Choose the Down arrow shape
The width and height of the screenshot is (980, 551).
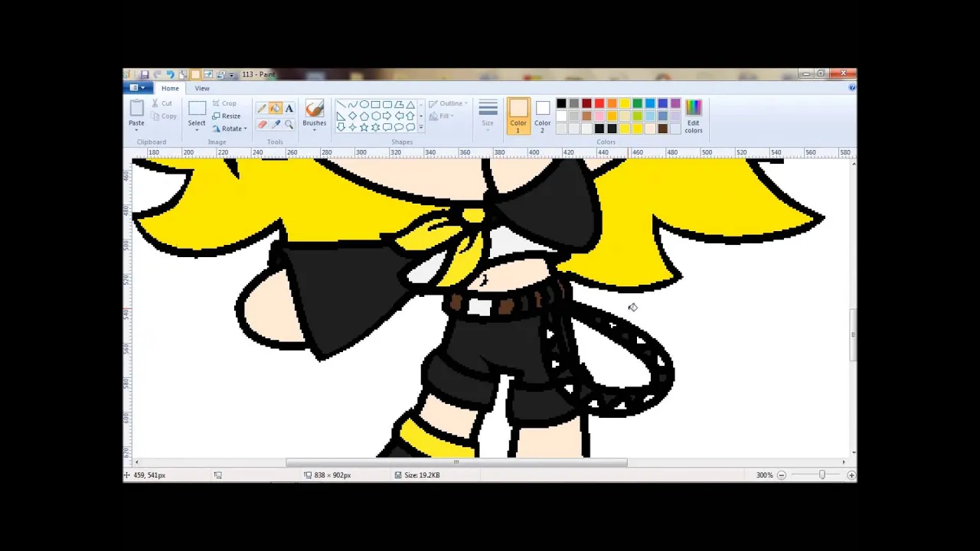(341, 127)
